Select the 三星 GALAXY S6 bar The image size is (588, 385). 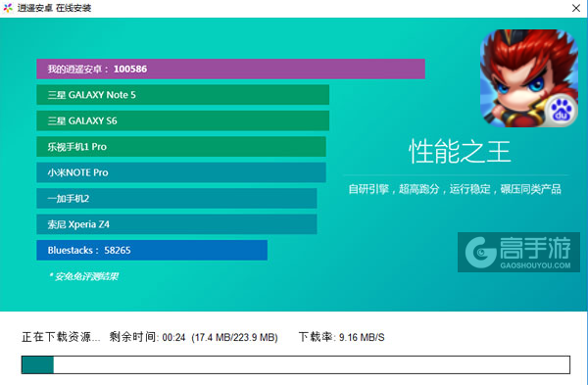click(182, 120)
